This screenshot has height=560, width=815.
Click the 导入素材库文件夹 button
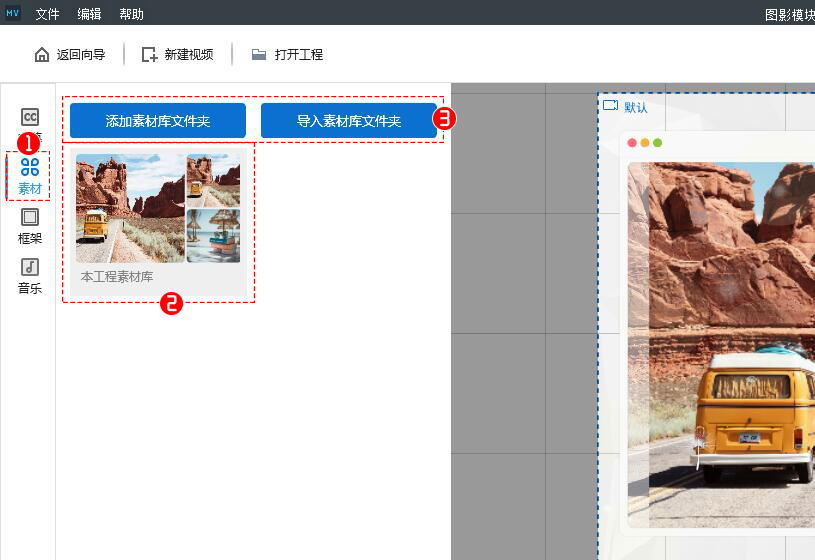(348, 120)
